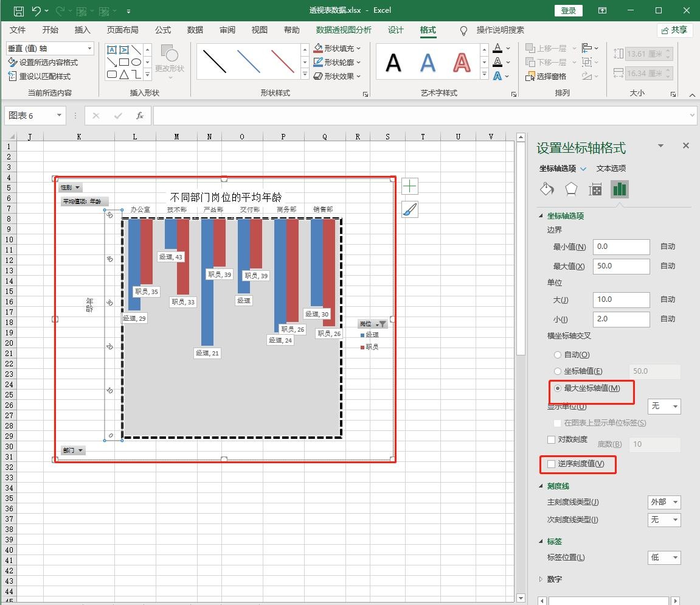Open the 主刻度线类型 dropdown
The height and width of the screenshot is (605, 700).
[664, 502]
